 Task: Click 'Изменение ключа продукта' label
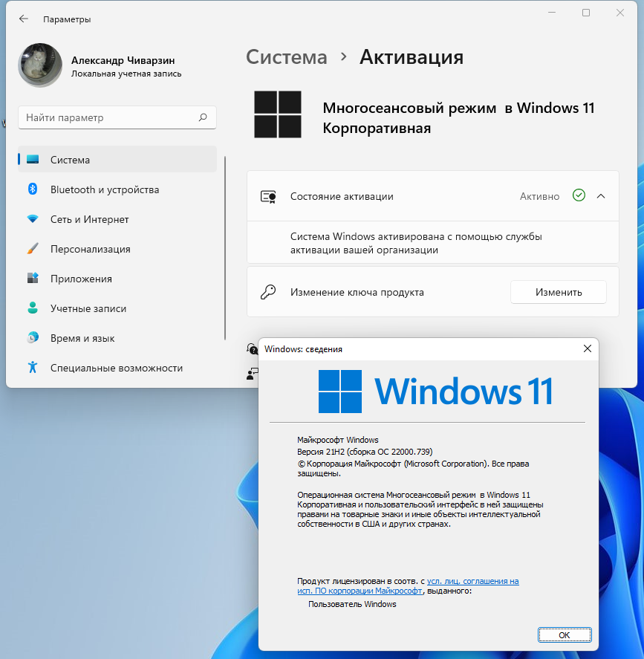coord(357,292)
